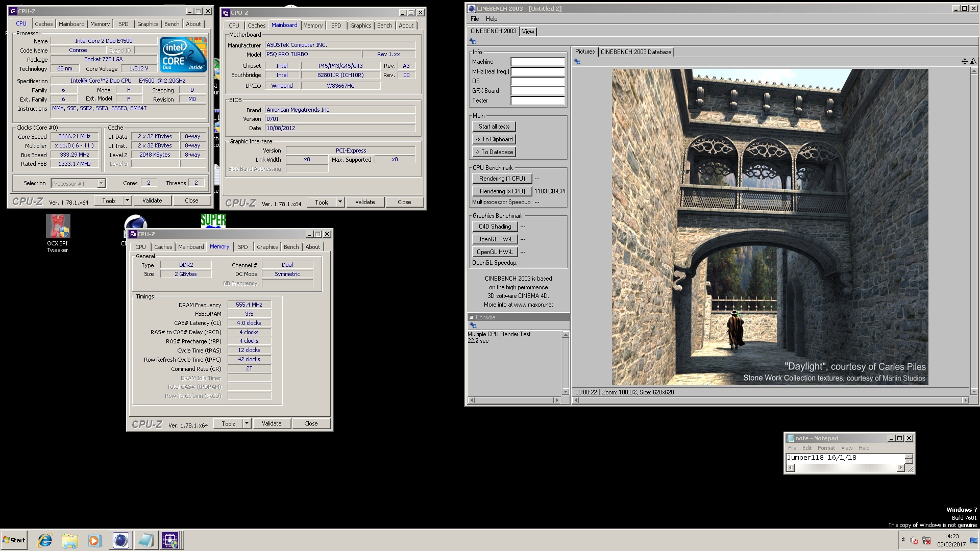Open Bench tab in CPU-Z processor window
Screen dimensions: 980x551
click(x=171, y=24)
